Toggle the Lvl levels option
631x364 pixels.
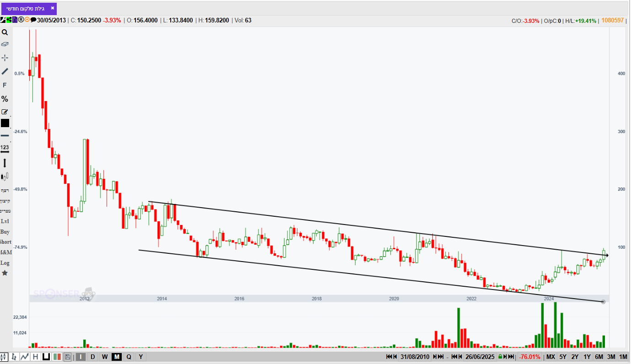point(5,221)
